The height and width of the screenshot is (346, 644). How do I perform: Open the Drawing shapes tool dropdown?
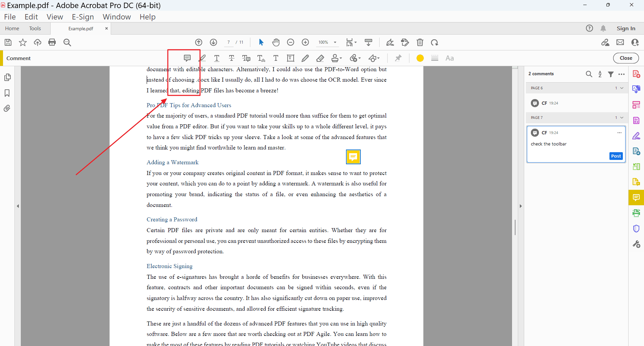374,58
